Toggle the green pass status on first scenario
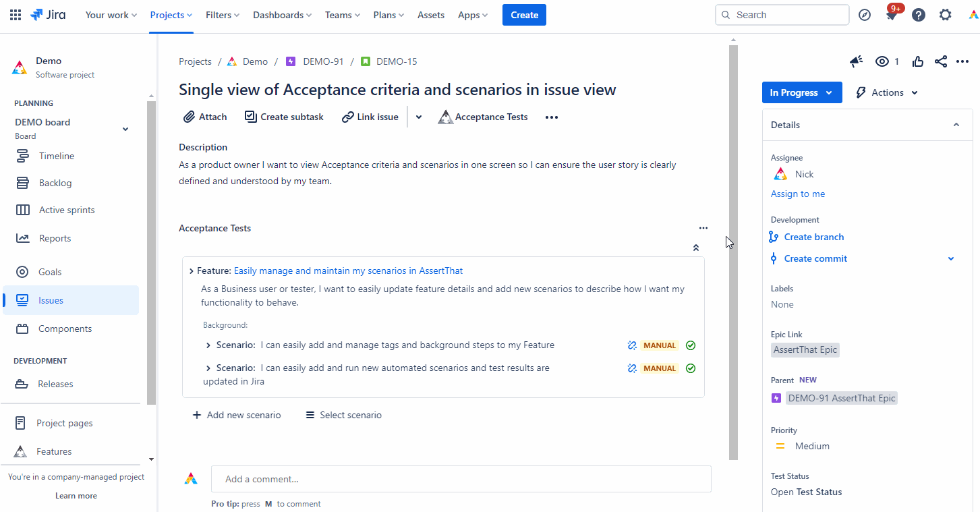980x512 pixels. pyautogui.click(x=691, y=345)
